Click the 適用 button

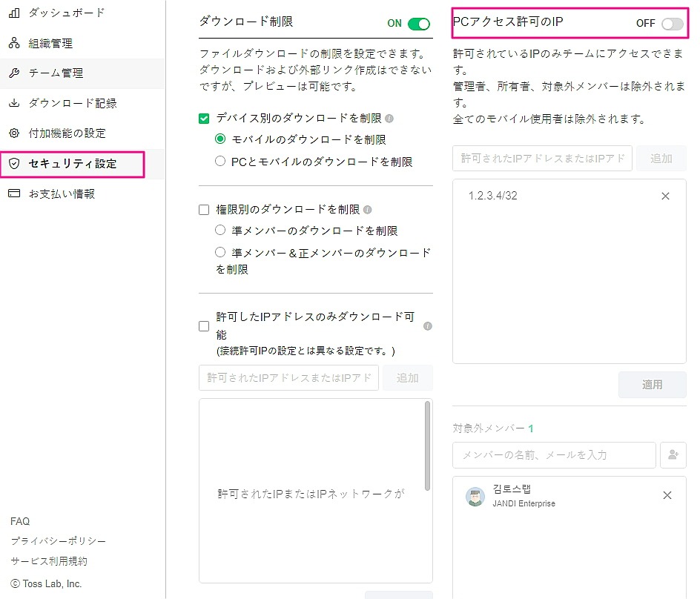pyautogui.click(x=652, y=385)
